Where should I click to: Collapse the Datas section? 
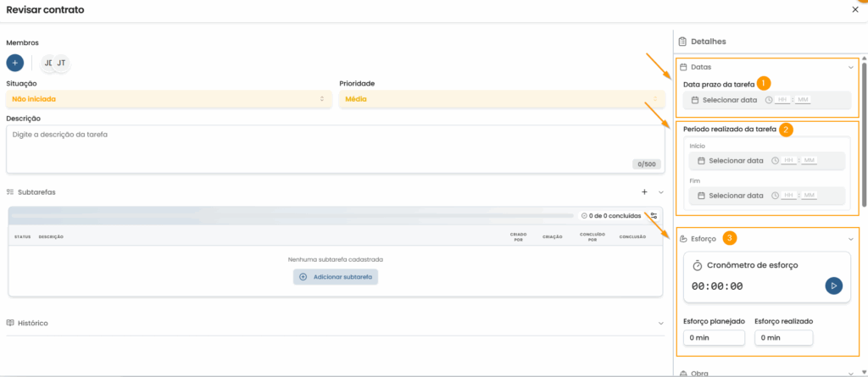(850, 67)
